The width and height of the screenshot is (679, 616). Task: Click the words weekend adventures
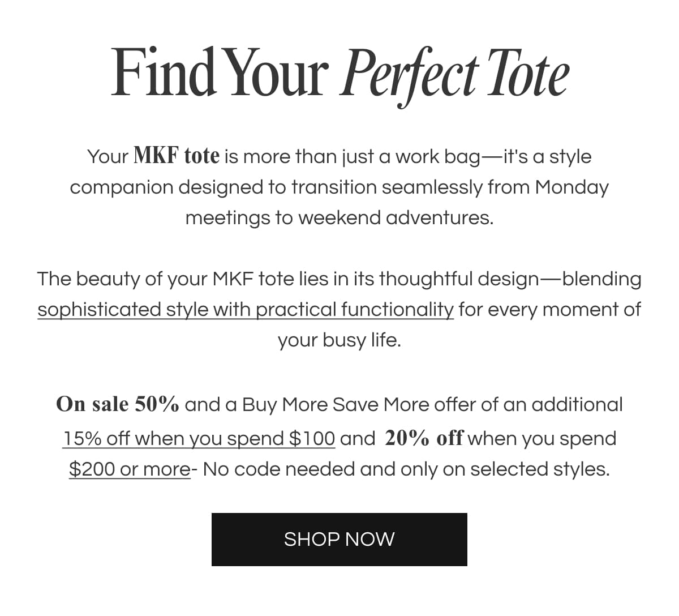[396, 218]
